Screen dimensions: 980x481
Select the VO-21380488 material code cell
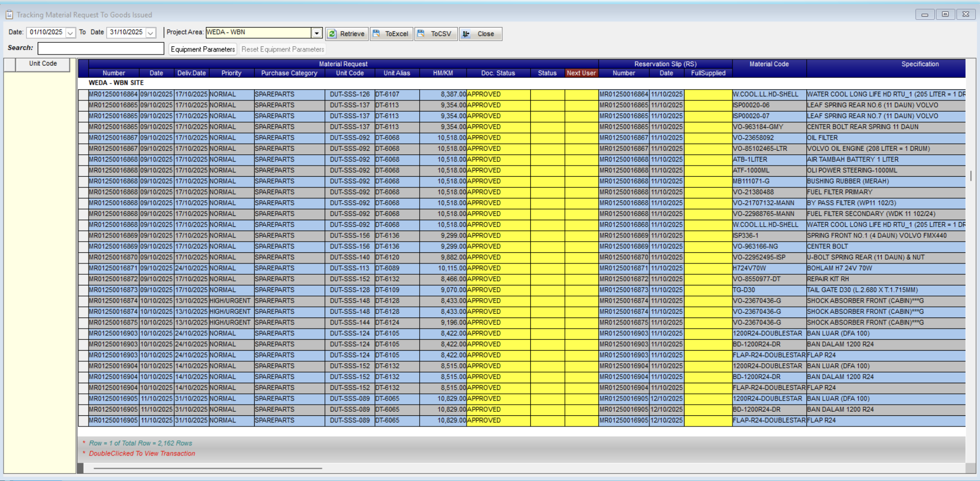(x=769, y=192)
